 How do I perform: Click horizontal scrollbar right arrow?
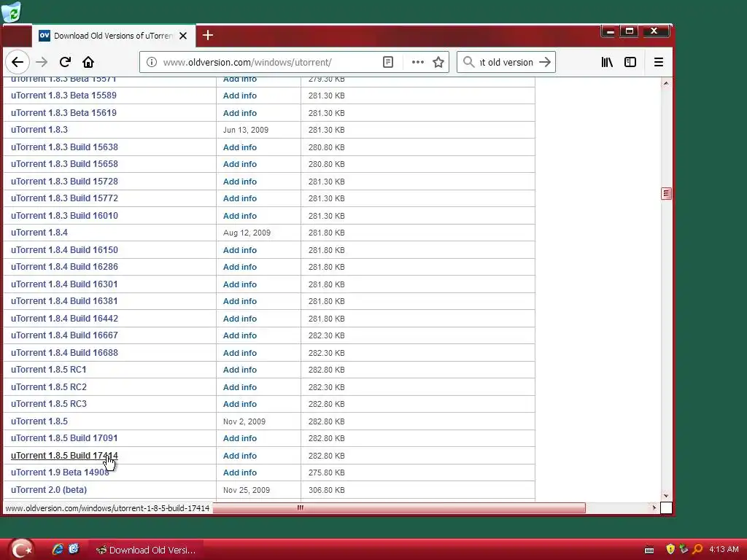[x=654, y=508]
